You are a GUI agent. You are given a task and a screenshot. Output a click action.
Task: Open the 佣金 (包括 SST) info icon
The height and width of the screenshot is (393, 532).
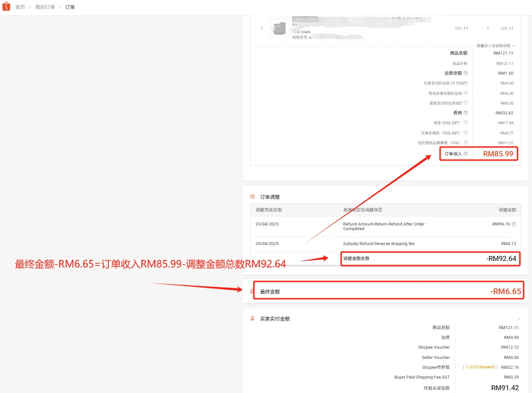(x=465, y=122)
